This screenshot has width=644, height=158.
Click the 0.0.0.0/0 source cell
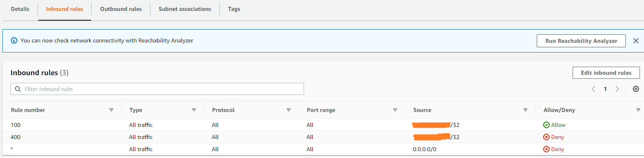click(x=425, y=149)
